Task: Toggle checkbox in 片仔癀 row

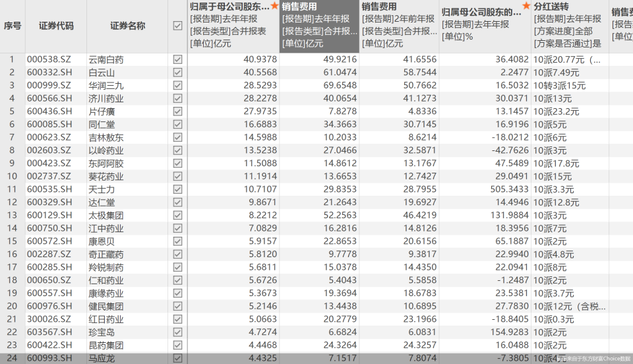Action: coord(177,111)
